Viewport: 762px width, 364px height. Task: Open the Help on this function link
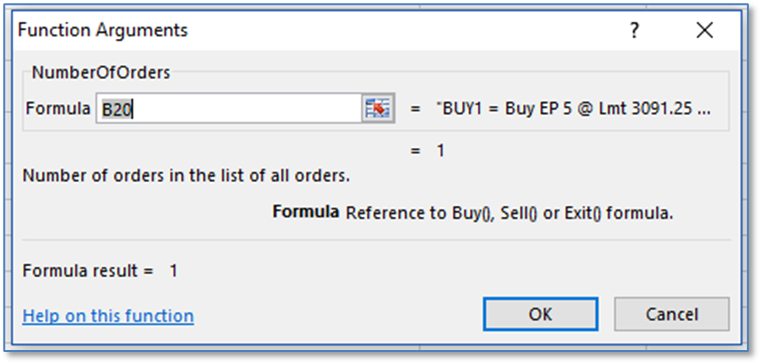pyautogui.click(x=108, y=316)
